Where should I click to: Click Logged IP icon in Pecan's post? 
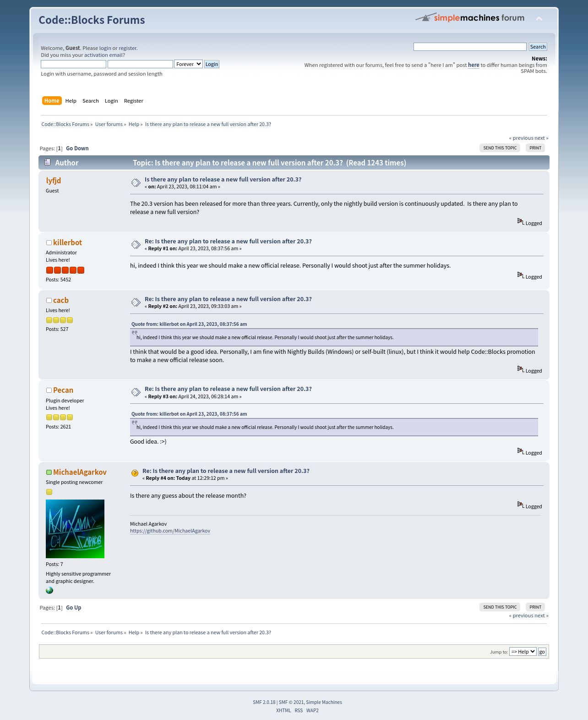coord(521,451)
